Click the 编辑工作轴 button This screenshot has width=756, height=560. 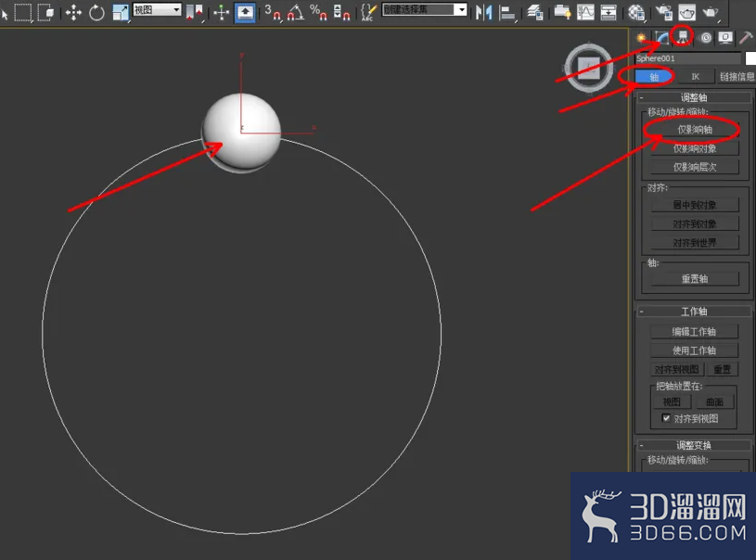(x=694, y=332)
